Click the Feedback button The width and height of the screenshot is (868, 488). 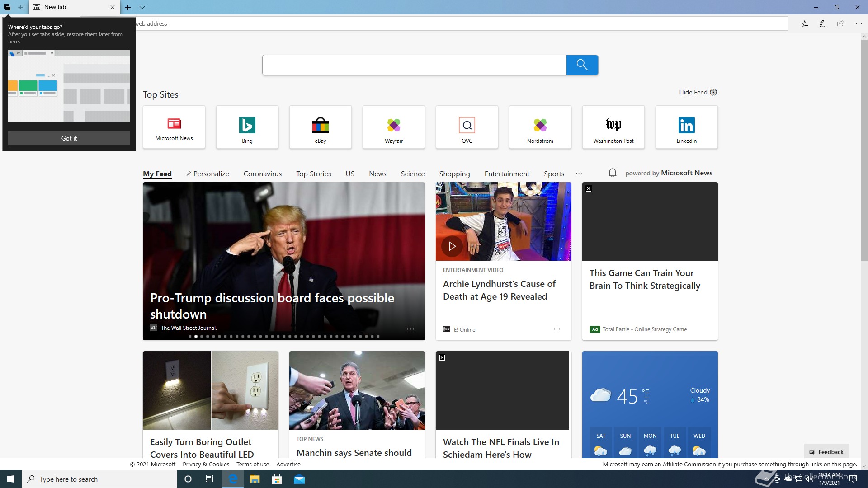pos(827,452)
